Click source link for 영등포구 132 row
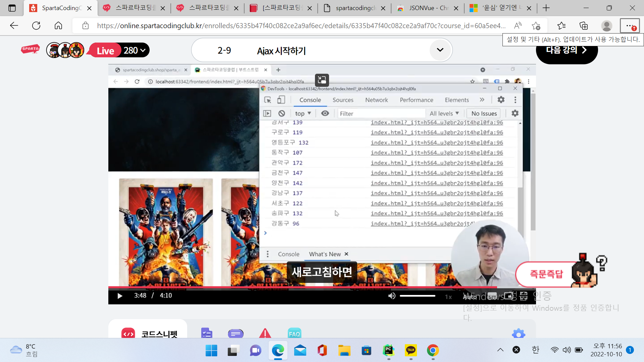 pos(437,142)
